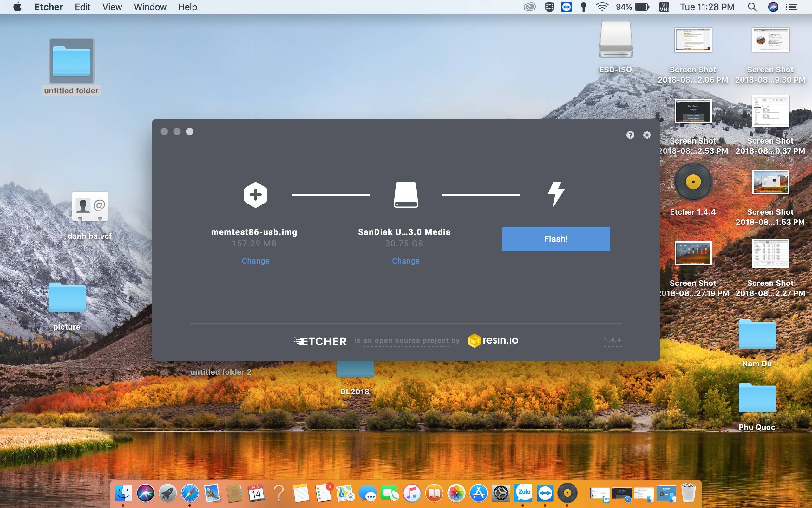Select the picture folder on desktop
The height and width of the screenshot is (508, 812).
tap(67, 298)
